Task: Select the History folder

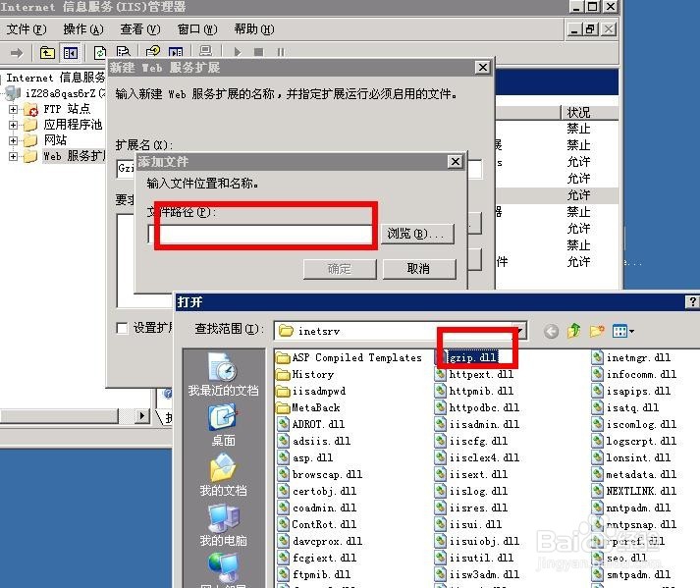Action: click(x=305, y=374)
